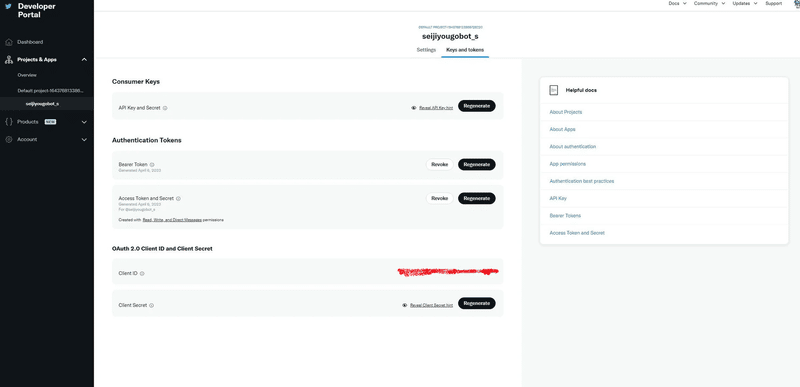The image size is (800, 387).
Task: Click info icon beside Client ID
Action: coord(142,273)
